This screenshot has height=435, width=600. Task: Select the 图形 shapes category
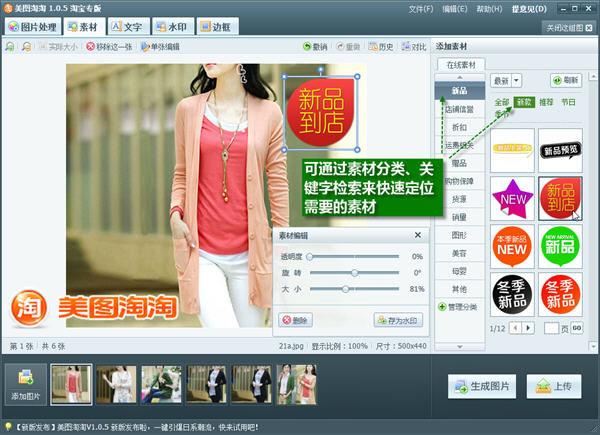click(460, 235)
